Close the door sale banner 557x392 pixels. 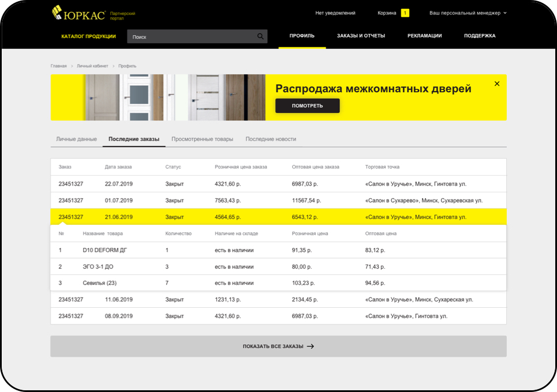(x=497, y=84)
